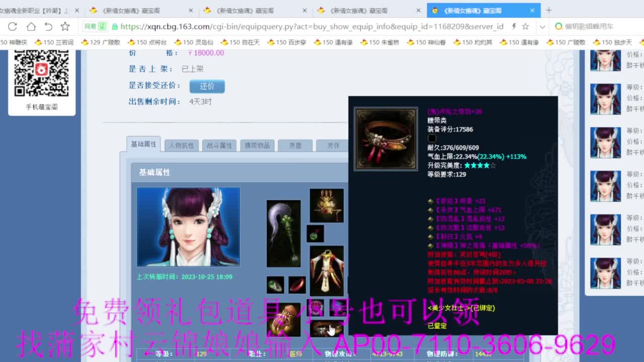Click 等级要求:129 in tooltip
Viewport: 644px width, 362px height.
(447, 174)
